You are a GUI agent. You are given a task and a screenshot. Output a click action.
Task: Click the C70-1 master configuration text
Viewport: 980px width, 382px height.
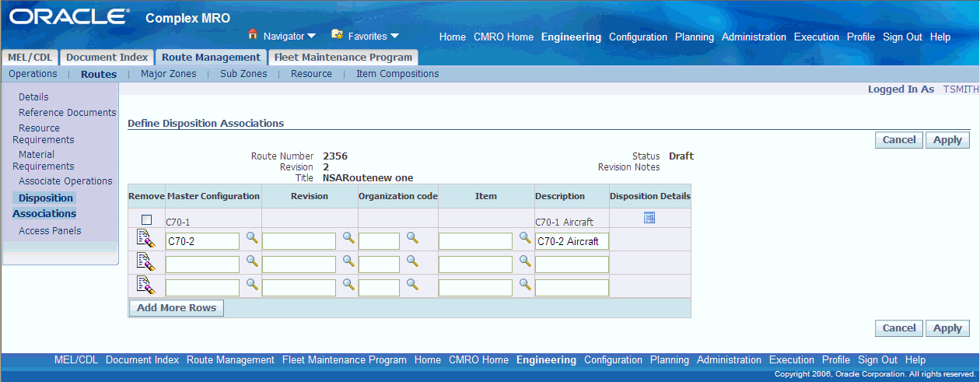click(178, 222)
